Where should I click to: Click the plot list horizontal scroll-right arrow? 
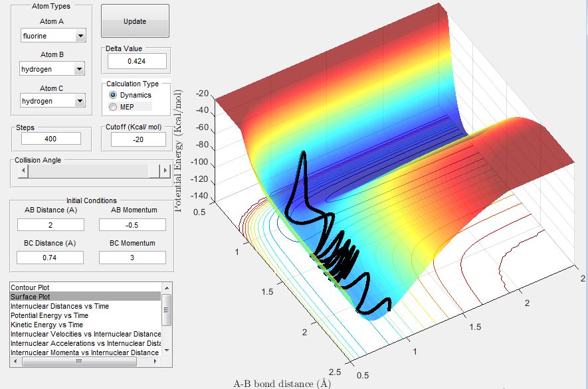click(x=155, y=362)
